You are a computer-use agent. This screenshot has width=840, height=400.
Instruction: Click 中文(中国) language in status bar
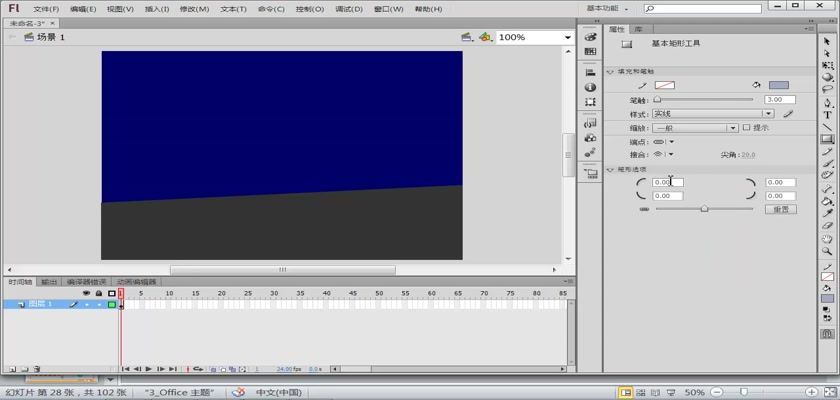279,393
